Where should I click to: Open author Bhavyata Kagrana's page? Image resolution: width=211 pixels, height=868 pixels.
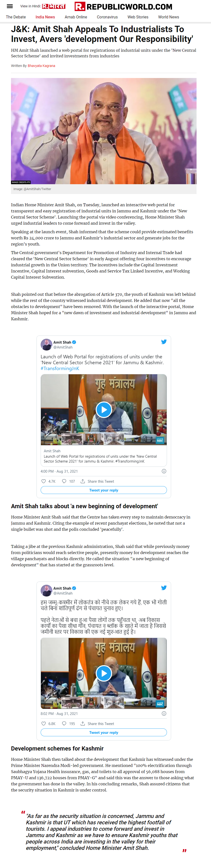41,66
